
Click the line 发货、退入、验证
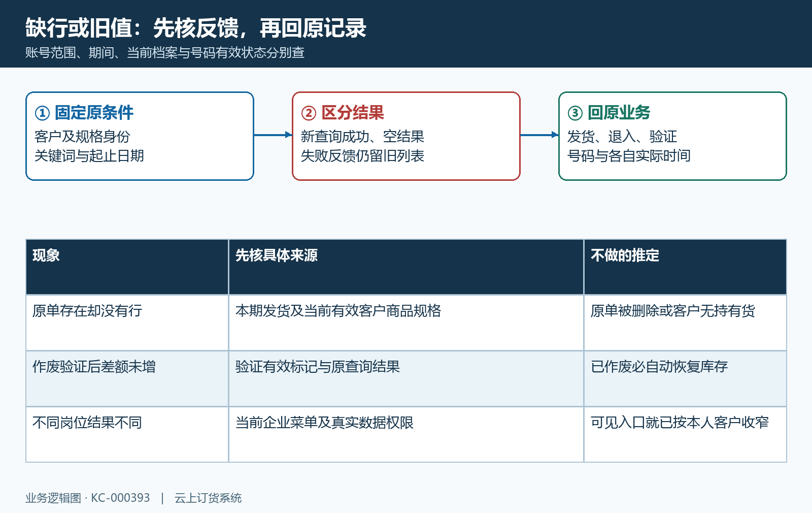click(622, 136)
